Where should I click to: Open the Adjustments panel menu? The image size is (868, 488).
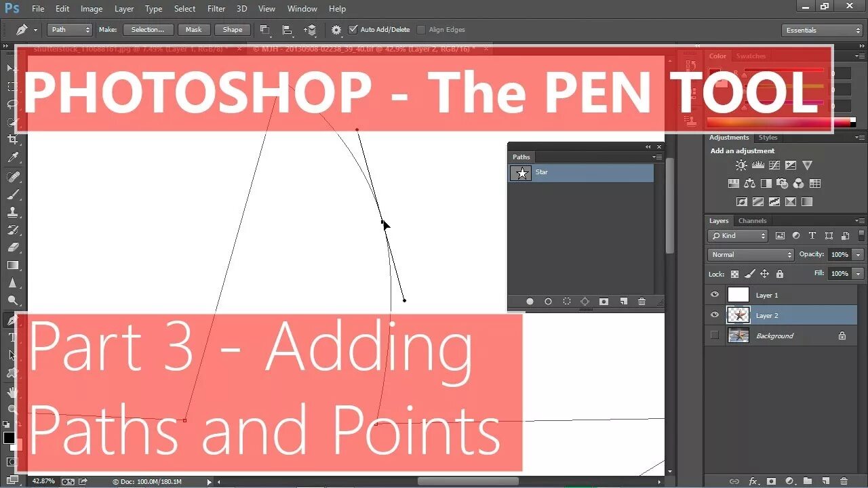860,138
